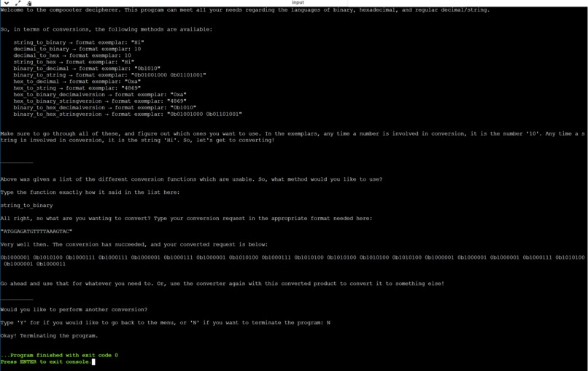Click the 'hex_to_string' method line
The height and width of the screenshot is (371, 588).
(77, 88)
